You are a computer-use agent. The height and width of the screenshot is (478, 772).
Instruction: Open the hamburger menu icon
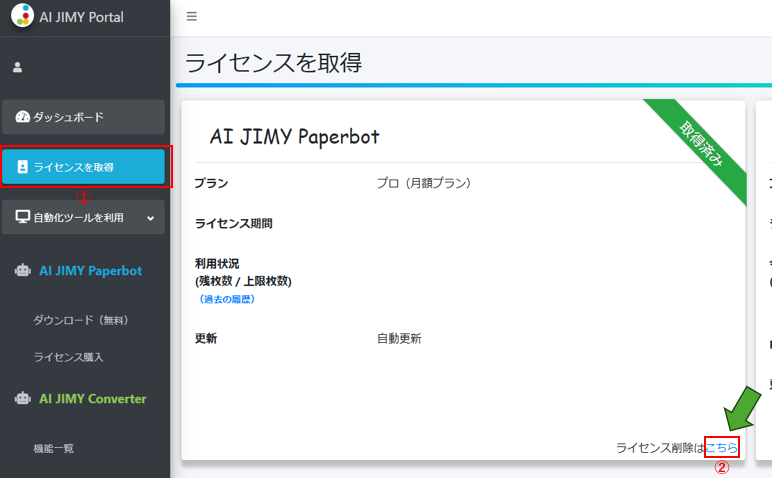coord(192,16)
